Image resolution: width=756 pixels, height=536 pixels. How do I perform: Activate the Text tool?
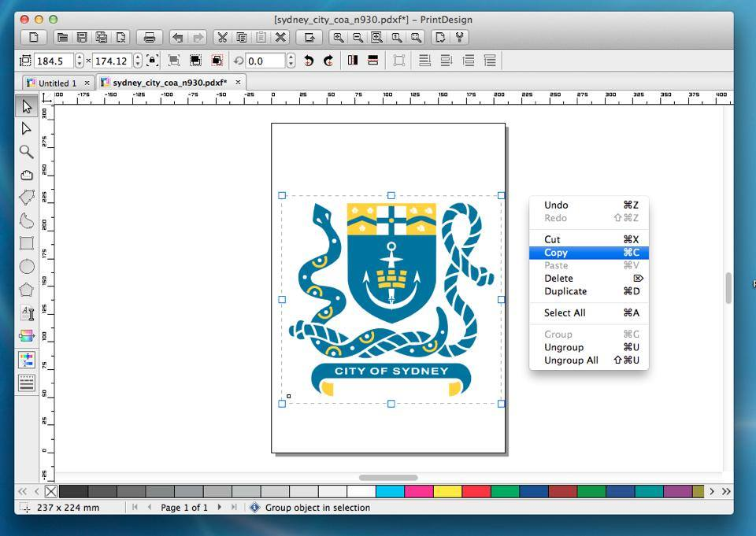pyautogui.click(x=27, y=312)
